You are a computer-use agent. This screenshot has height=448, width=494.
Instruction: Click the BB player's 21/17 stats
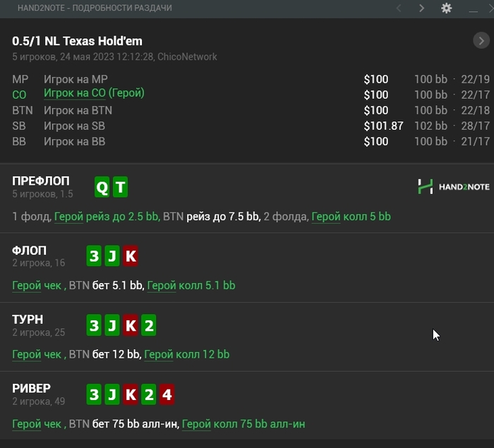click(476, 142)
